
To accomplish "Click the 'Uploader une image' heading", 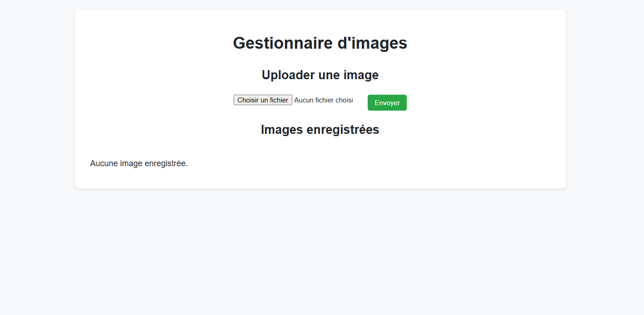I will click(x=320, y=75).
